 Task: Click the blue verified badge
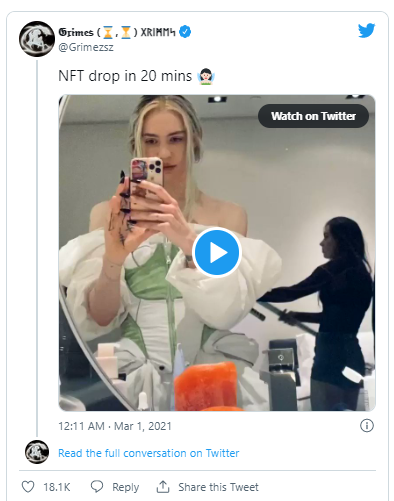[x=185, y=32]
